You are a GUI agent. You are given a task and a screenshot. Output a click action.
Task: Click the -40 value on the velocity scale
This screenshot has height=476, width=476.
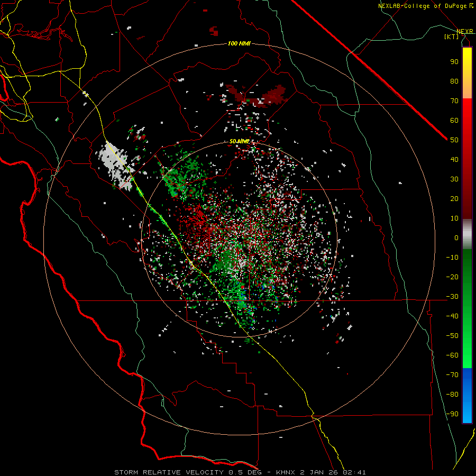(x=452, y=316)
